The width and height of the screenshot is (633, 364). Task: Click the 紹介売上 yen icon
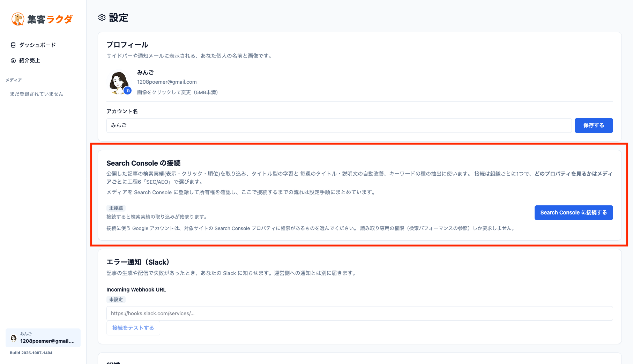coord(13,61)
